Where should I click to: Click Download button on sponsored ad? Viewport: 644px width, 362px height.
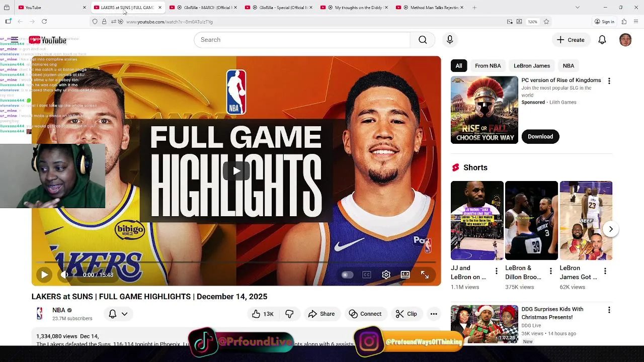[x=540, y=136]
